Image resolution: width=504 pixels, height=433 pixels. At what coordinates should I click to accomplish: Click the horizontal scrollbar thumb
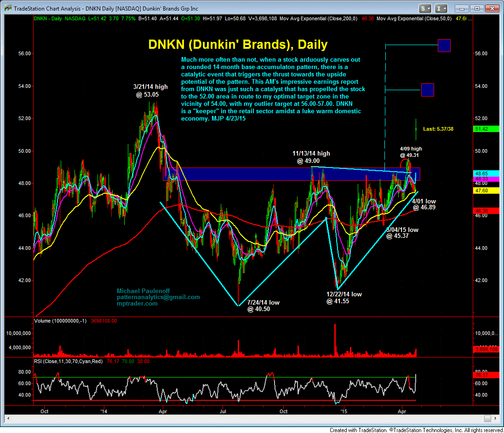coord(487,419)
